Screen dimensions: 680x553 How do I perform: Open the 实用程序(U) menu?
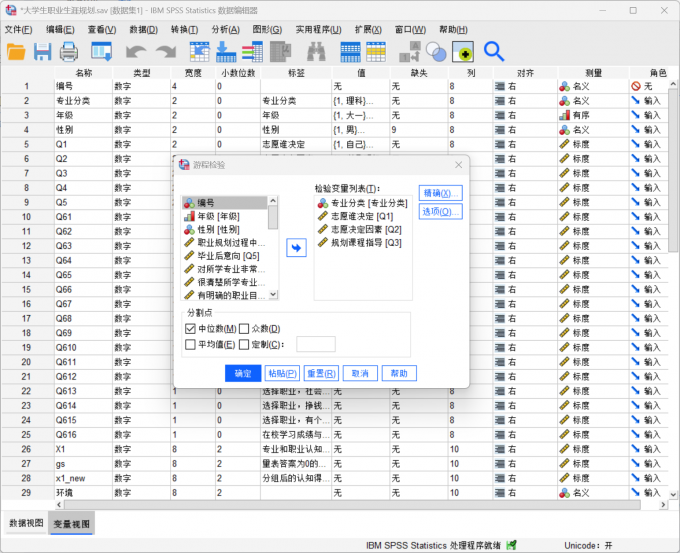[x=318, y=29]
